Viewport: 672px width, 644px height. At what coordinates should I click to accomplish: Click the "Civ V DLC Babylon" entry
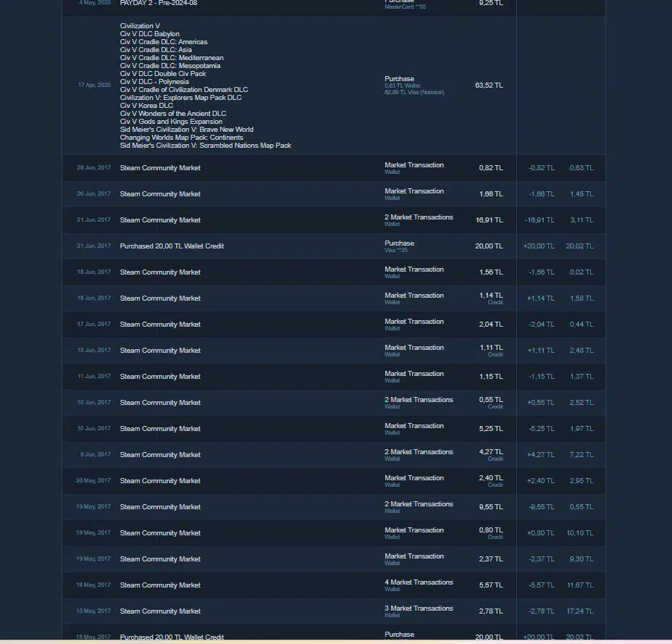tap(150, 34)
